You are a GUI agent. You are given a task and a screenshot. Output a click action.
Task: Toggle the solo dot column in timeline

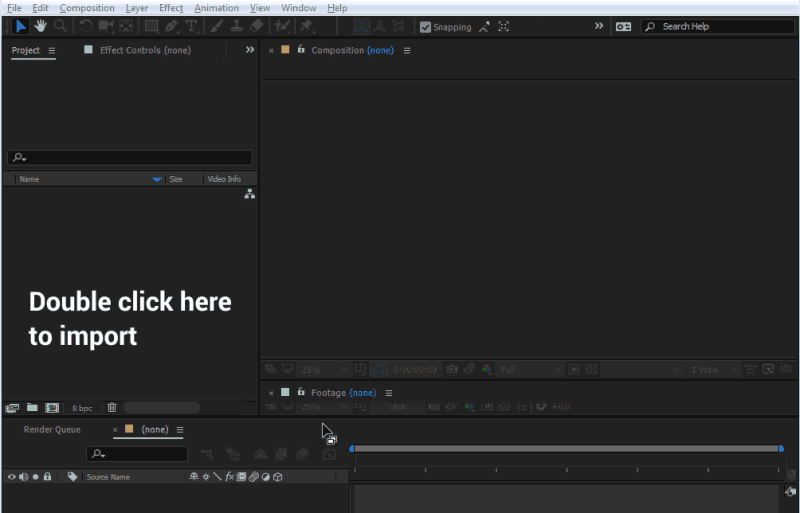(x=35, y=477)
